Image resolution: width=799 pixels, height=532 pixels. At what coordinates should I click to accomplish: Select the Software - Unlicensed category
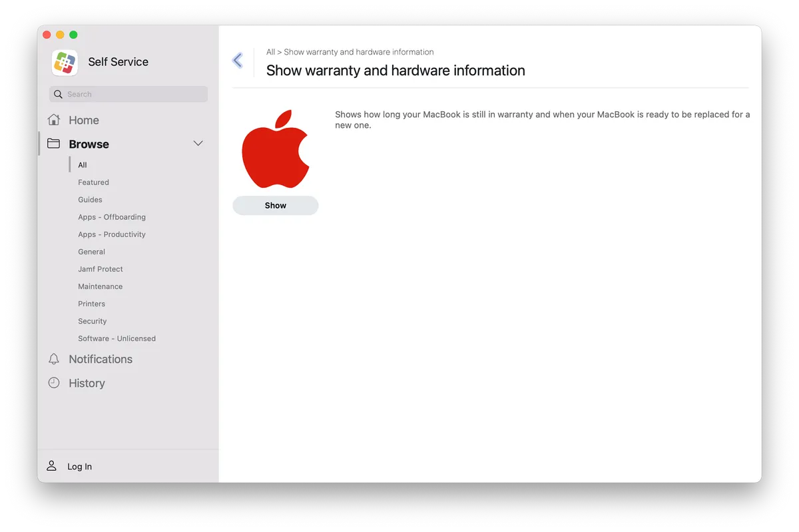[117, 338]
